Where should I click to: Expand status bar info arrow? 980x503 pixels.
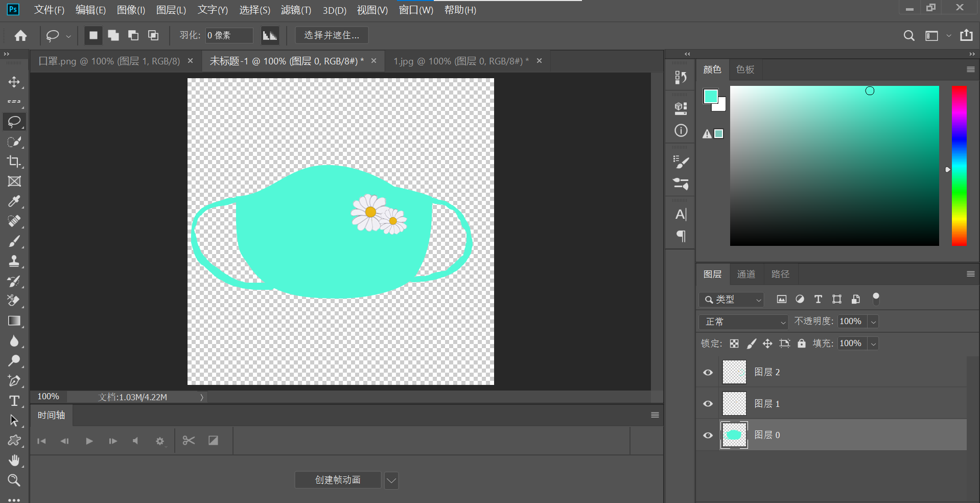click(202, 397)
